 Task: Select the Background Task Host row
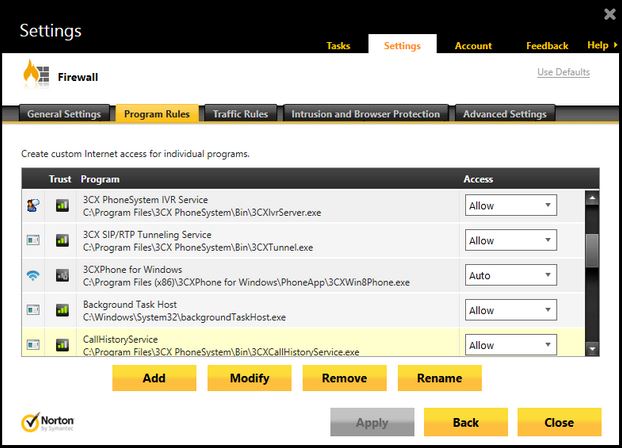(x=303, y=310)
